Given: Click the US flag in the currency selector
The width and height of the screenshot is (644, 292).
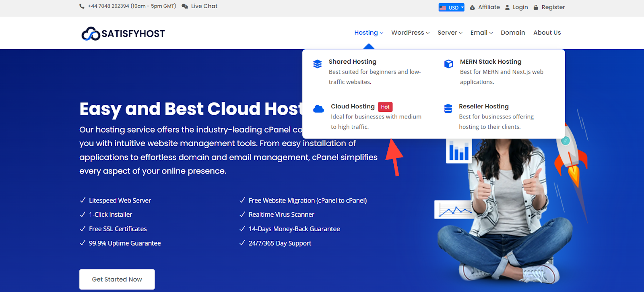Looking at the screenshot, I should pyautogui.click(x=443, y=8).
